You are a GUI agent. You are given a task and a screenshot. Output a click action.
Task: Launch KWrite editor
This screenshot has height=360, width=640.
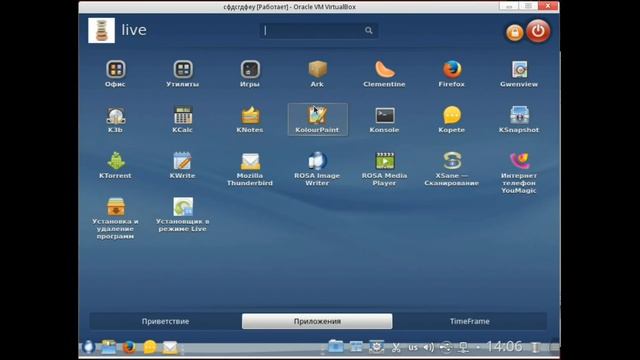point(182,165)
